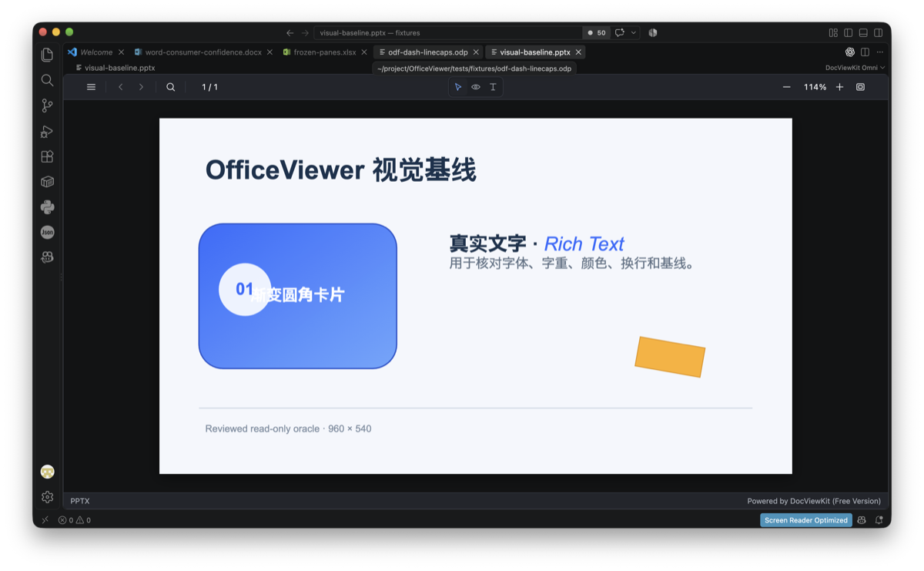Image resolution: width=924 pixels, height=571 pixels.
Task: Open the Extensions view
Action: click(x=47, y=156)
